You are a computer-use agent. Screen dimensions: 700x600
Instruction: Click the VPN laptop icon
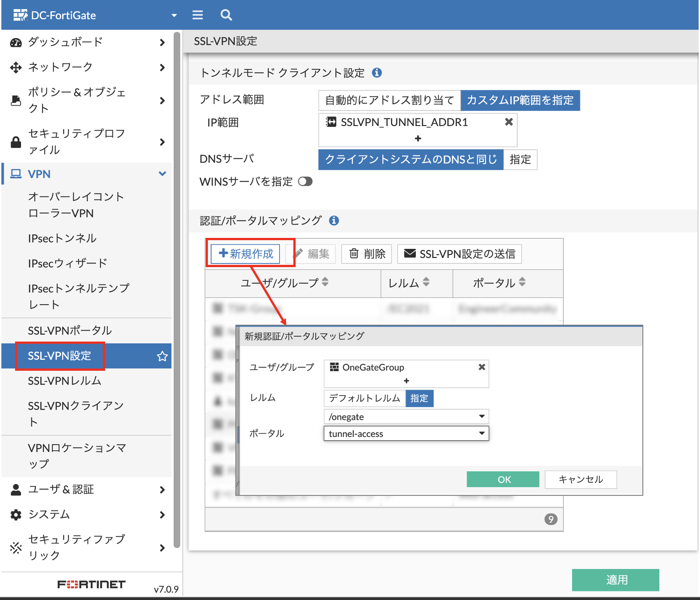point(16,174)
